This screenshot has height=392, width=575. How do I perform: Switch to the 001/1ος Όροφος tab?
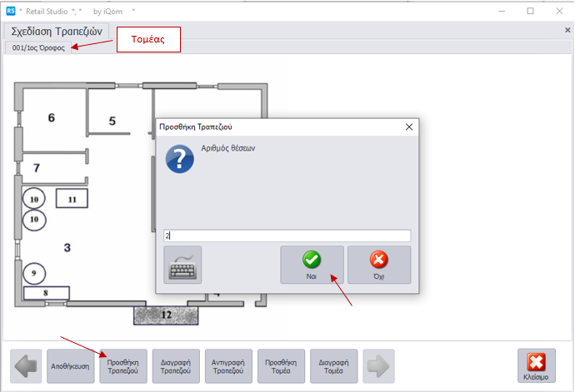coord(38,48)
